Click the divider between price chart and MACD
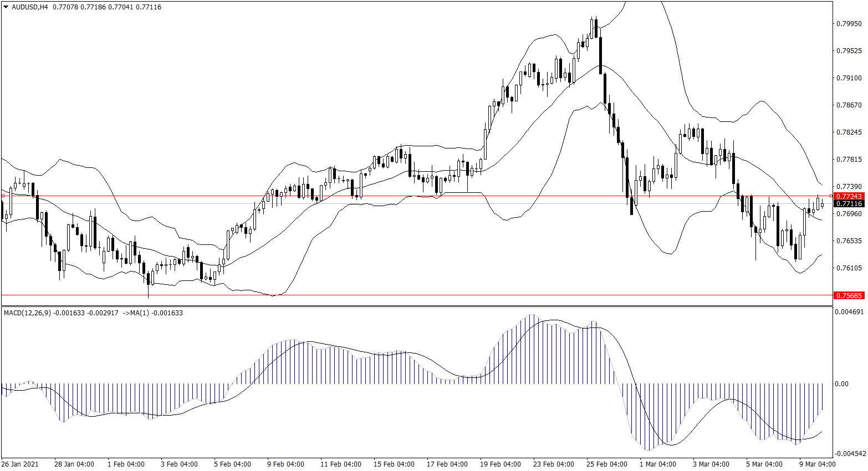Screen dimensions: 868x471 click(416, 306)
